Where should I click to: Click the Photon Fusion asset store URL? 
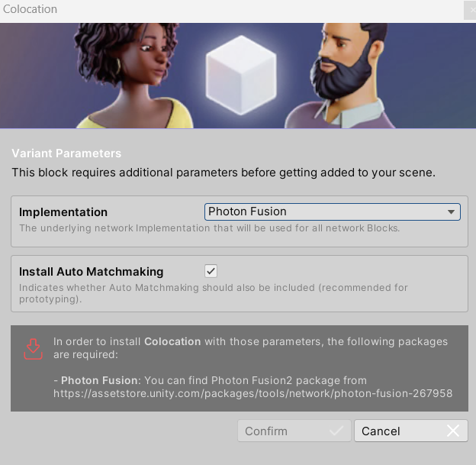tap(253, 393)
